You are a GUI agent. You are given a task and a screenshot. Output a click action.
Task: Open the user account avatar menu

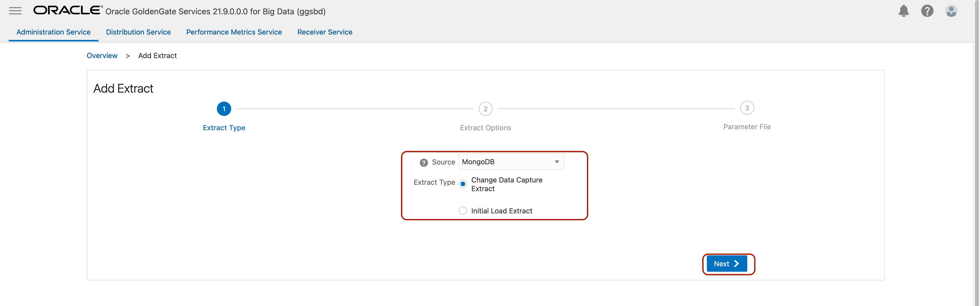click(x=951, y=11)
